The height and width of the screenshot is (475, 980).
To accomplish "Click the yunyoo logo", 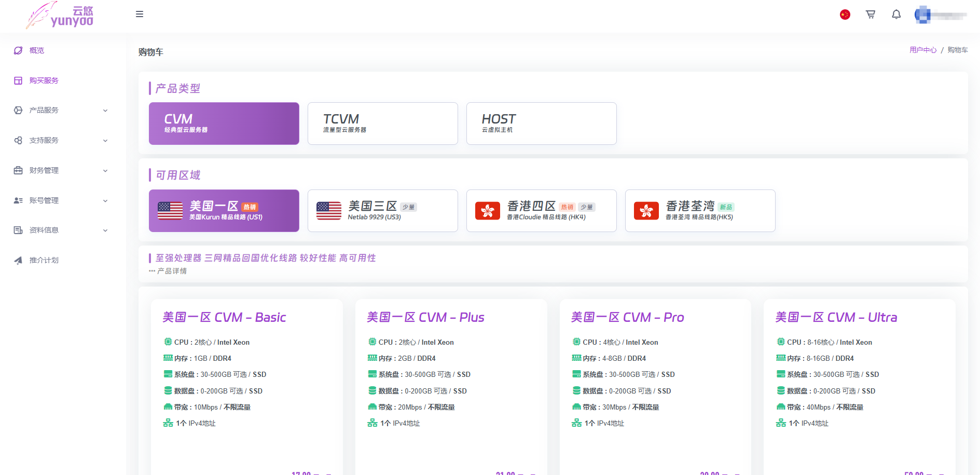I will point(60,15).
